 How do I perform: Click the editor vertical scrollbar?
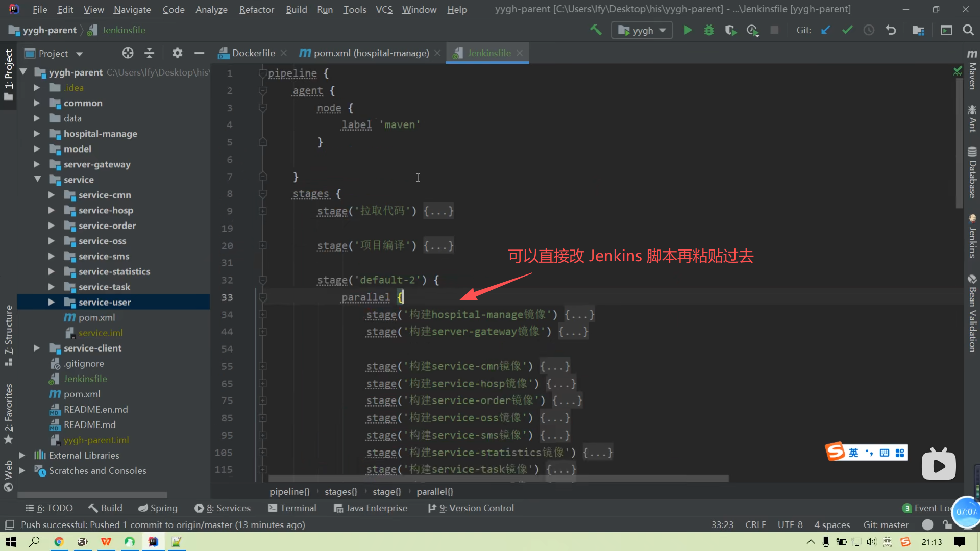click(959, 143)
